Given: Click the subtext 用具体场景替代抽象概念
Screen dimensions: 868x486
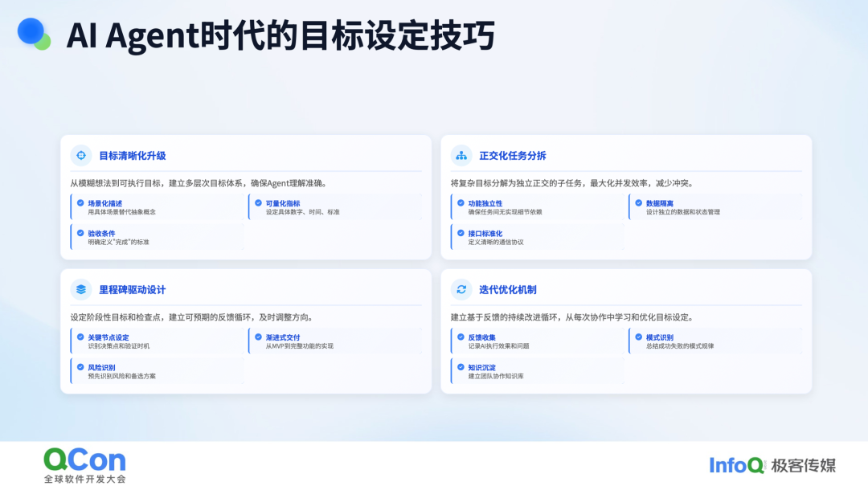Looking at the screenshot, I should (122, 212).
